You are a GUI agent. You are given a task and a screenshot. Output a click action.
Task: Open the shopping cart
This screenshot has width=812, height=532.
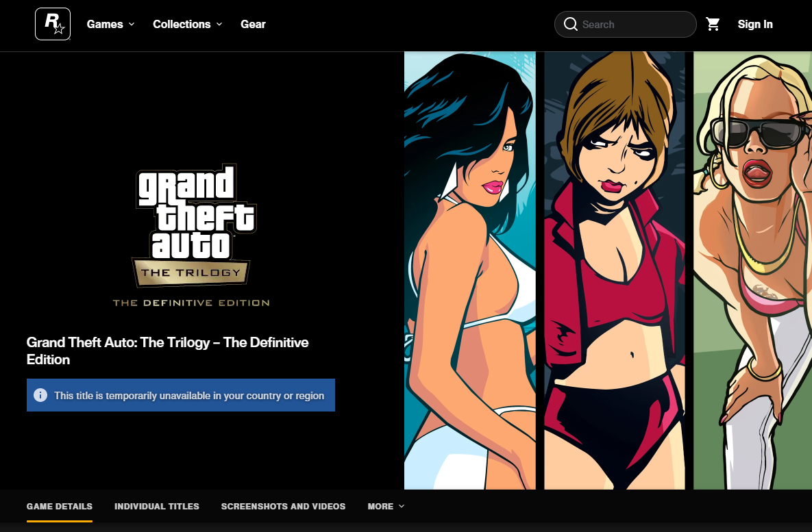pos(713,25)
